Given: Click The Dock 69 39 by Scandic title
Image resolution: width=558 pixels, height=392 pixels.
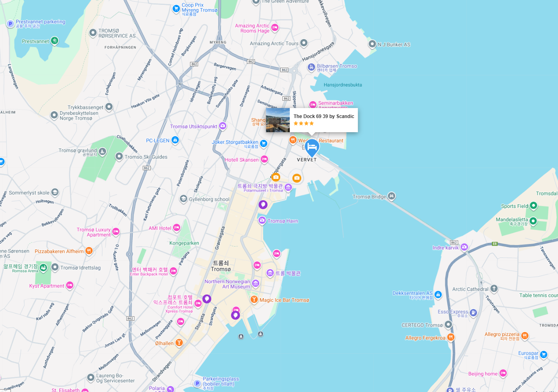Looking at the screenshot, I should [x=324, y=116].
